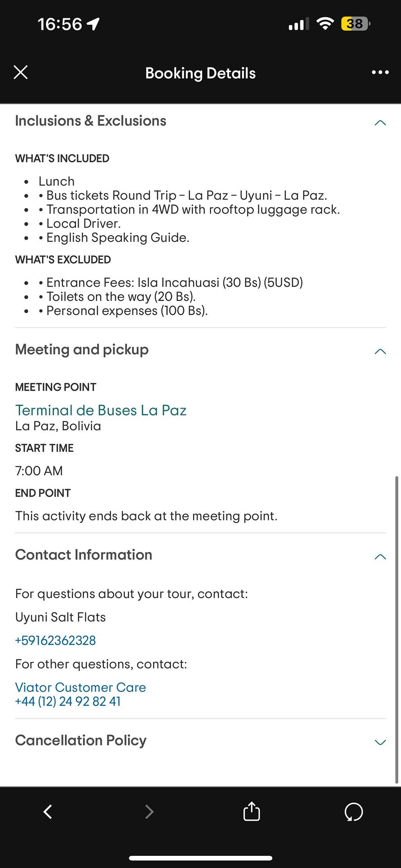The image size is (401, 868).
Task: Tap the cellular signal bars
Action: 299,24
